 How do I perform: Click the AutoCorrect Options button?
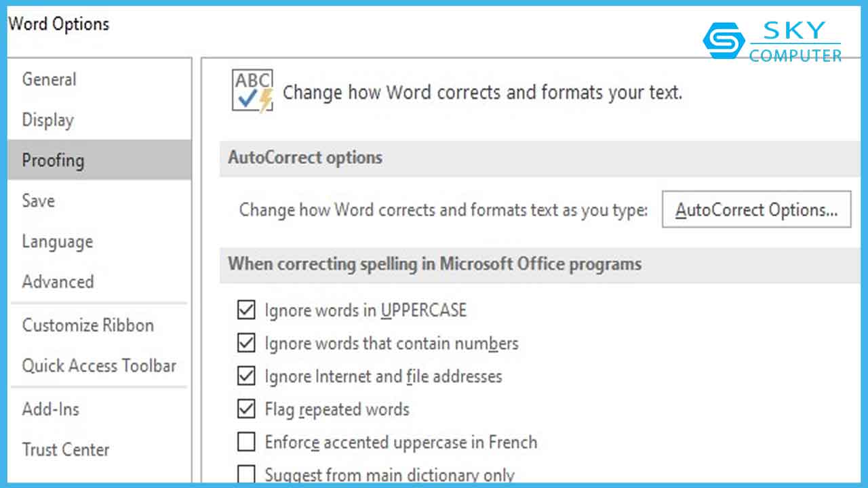point(756,209)
